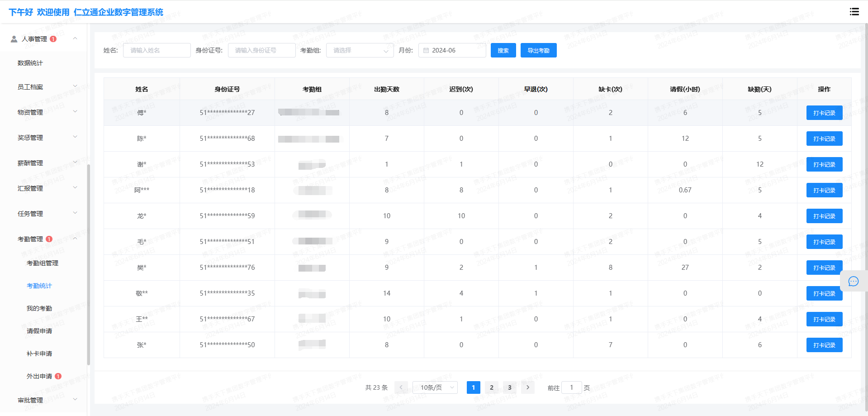Open the 考勤组 select dropdown

(x=360, y=50)
